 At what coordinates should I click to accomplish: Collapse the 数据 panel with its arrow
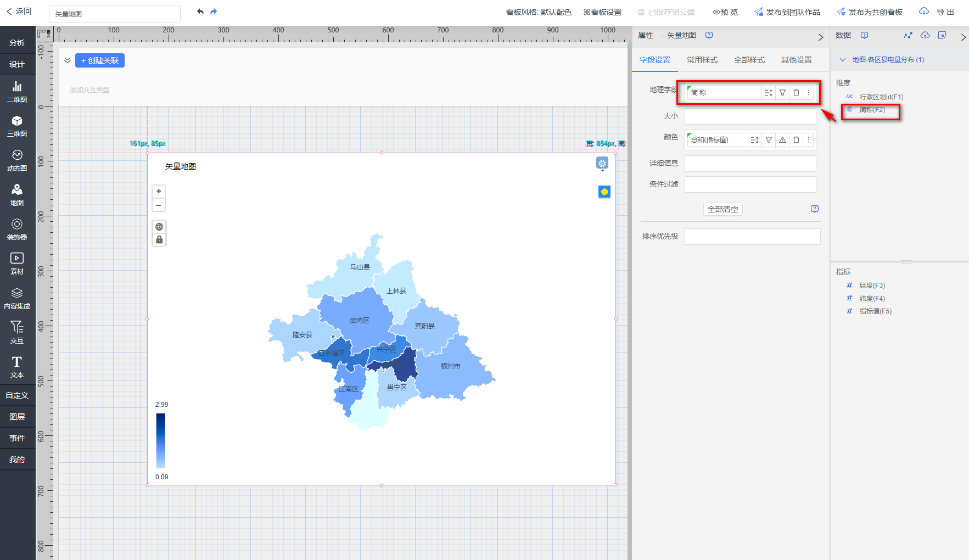(x=963, y=37)
